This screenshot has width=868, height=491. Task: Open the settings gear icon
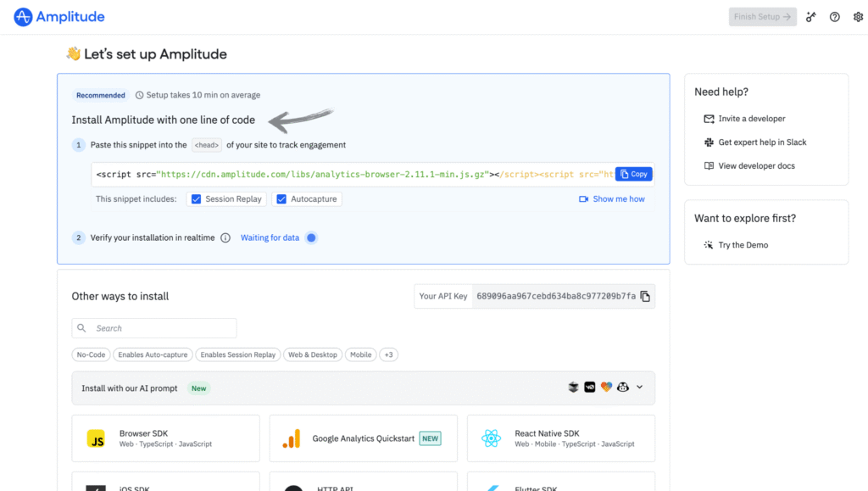pos(858,17)
